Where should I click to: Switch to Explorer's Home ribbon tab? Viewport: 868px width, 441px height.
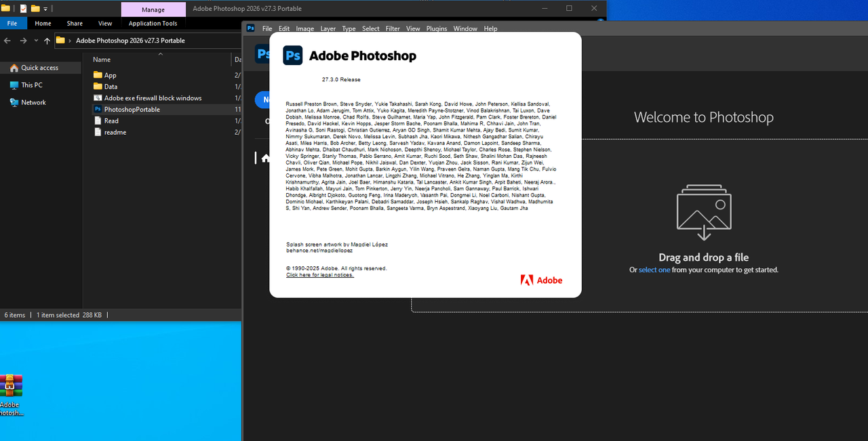[x=43, y=23]
